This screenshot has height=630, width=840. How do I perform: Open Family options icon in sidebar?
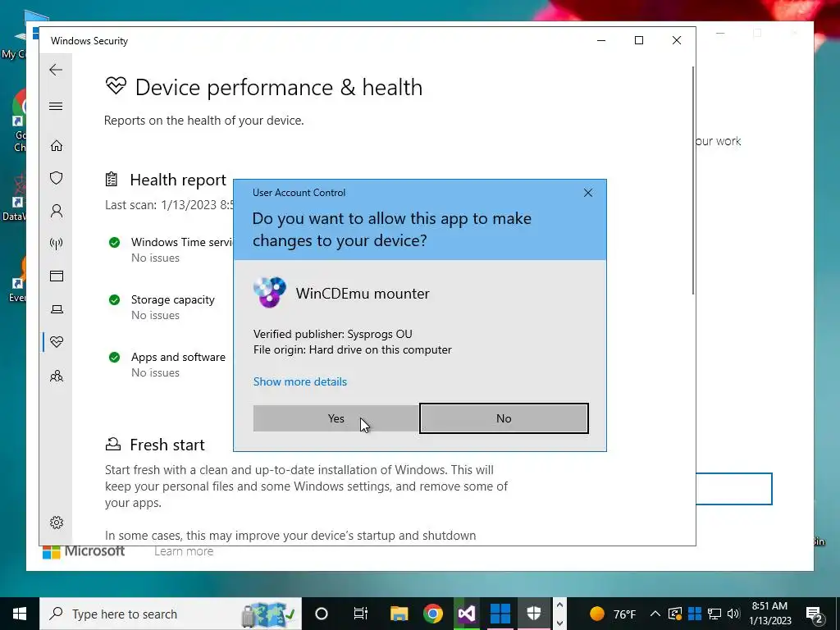pos(57,376)
